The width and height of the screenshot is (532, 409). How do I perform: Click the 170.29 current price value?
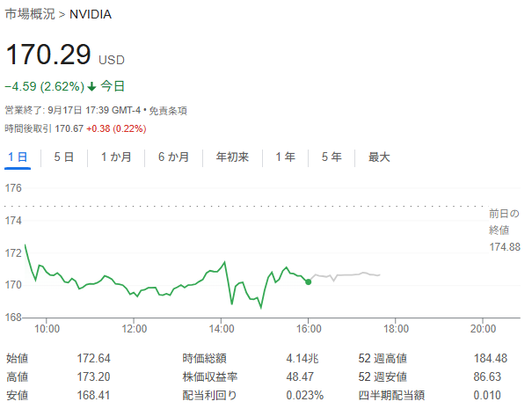pos(48,55)
